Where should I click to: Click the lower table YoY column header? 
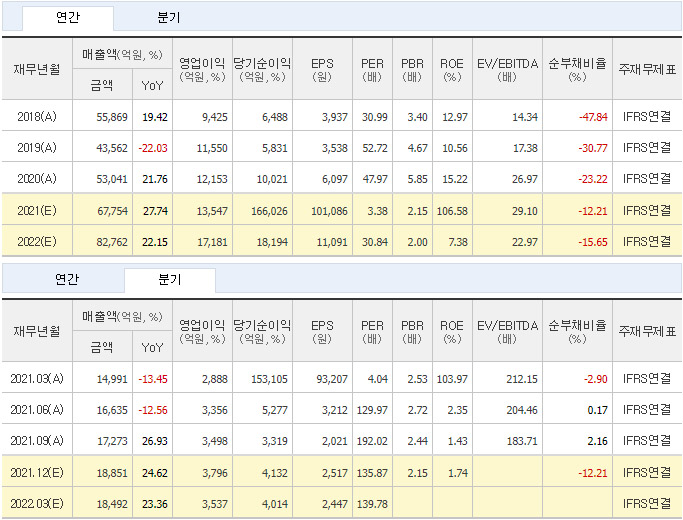click(x=152, y=348)
